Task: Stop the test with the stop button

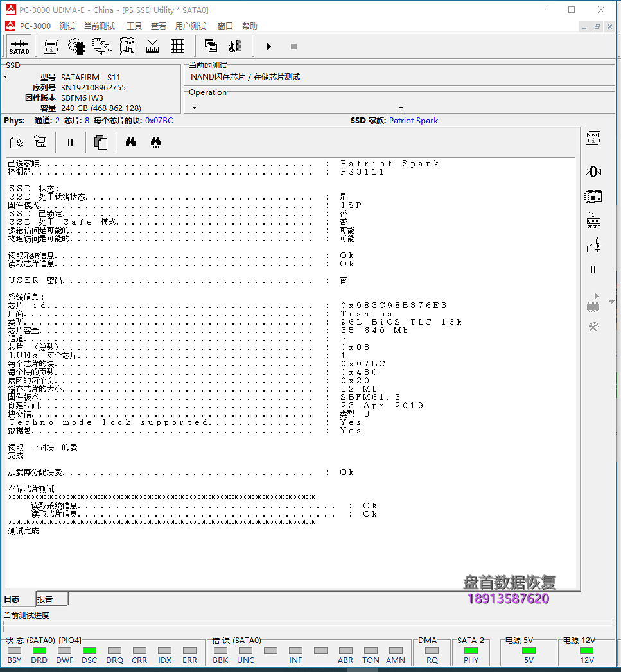Action: pos(293,46)
